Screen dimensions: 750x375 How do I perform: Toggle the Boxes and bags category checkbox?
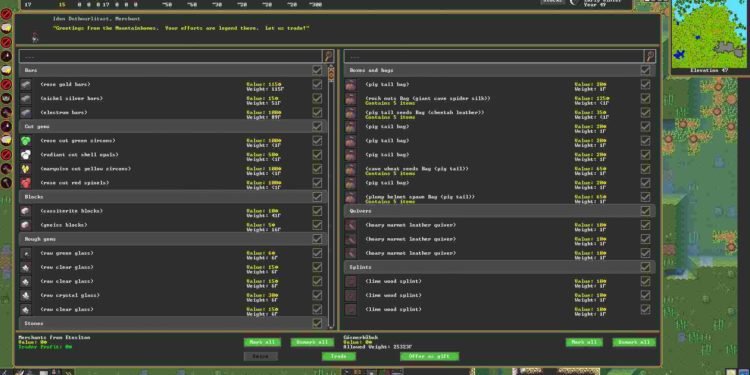645,70
